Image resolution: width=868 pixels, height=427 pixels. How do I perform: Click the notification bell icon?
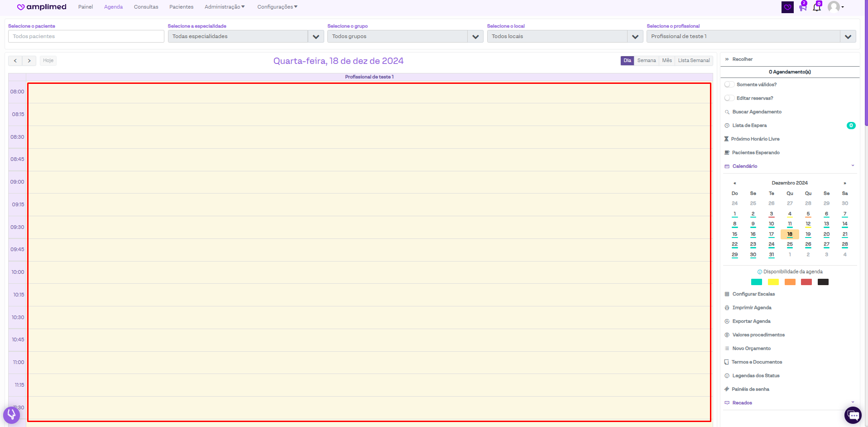point(816,7)
